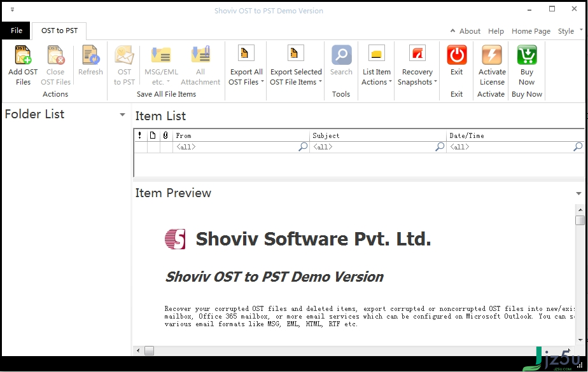Screen dimensions: 588x372
Task: Click the Recovery Snapshots icon
Action: coord(417,53)
